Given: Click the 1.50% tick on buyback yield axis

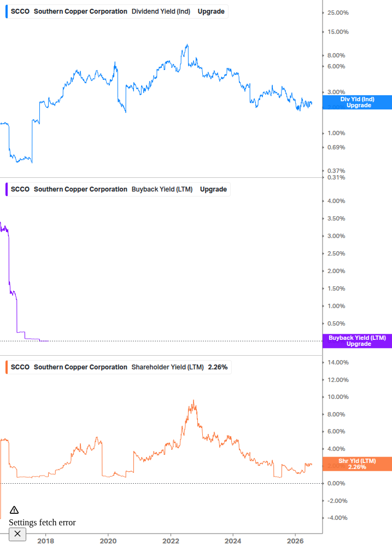Looking at the screenshot, I should [x=336, y=288].
